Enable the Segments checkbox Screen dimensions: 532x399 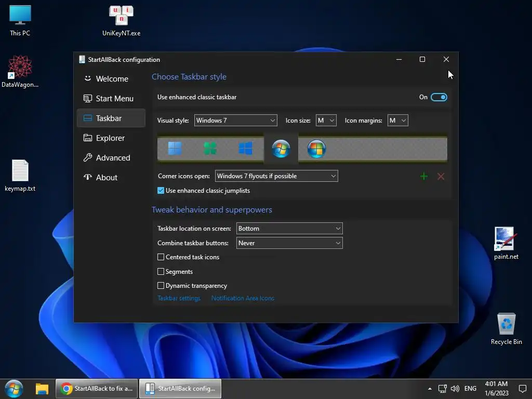click(x=161, y=271)
